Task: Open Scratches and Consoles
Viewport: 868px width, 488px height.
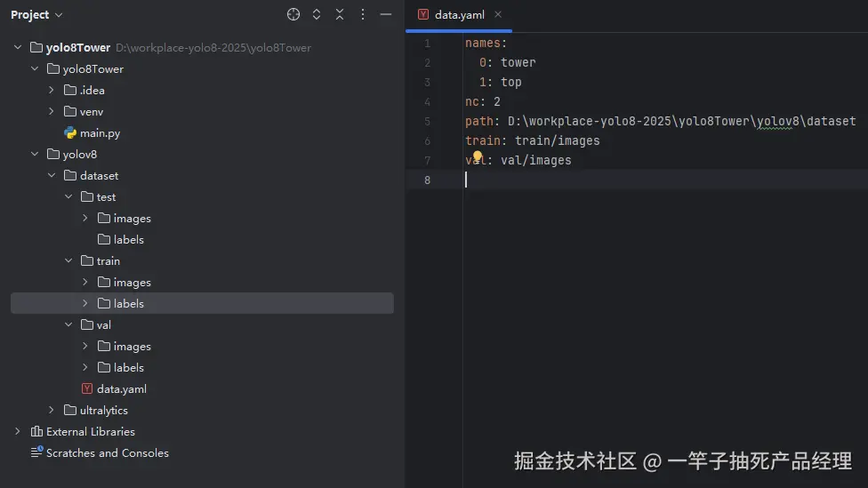Action: [x=107, y=452]
